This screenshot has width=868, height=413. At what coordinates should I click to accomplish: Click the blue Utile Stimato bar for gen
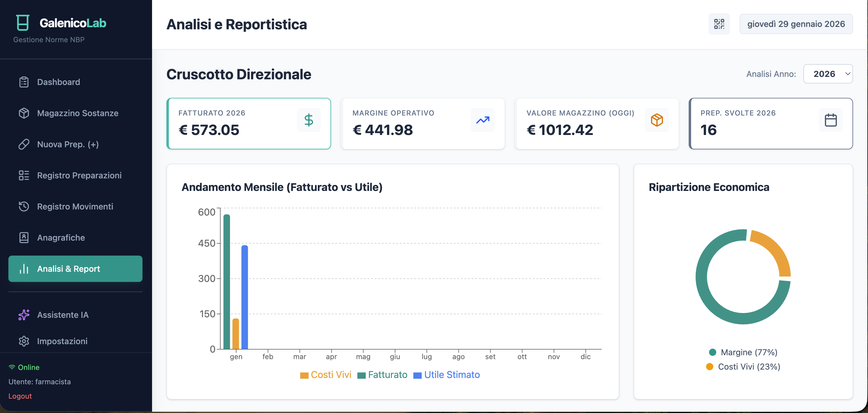245,297
